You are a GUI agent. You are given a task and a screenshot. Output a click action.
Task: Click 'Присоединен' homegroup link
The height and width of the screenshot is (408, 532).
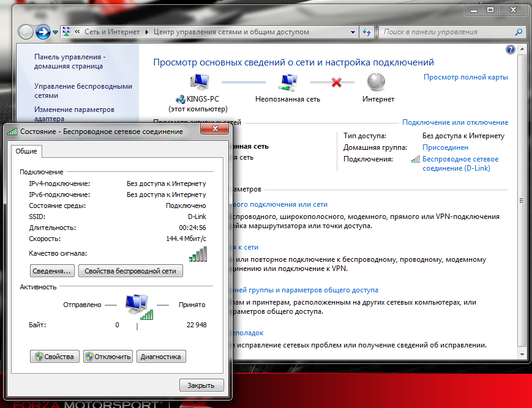pos(445,147)
